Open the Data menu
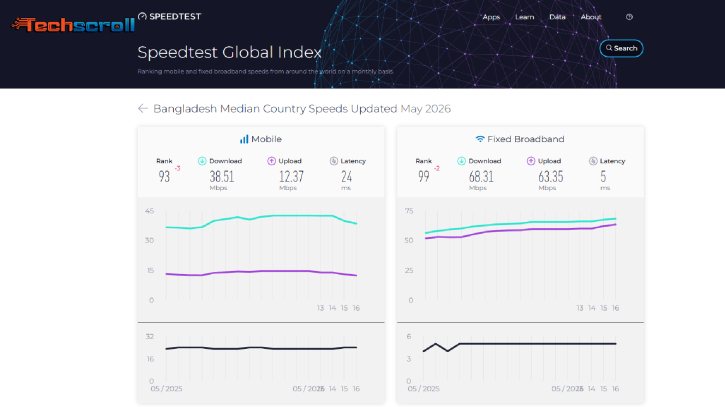This screenshot has height=407, width=725. coord(557,17)
